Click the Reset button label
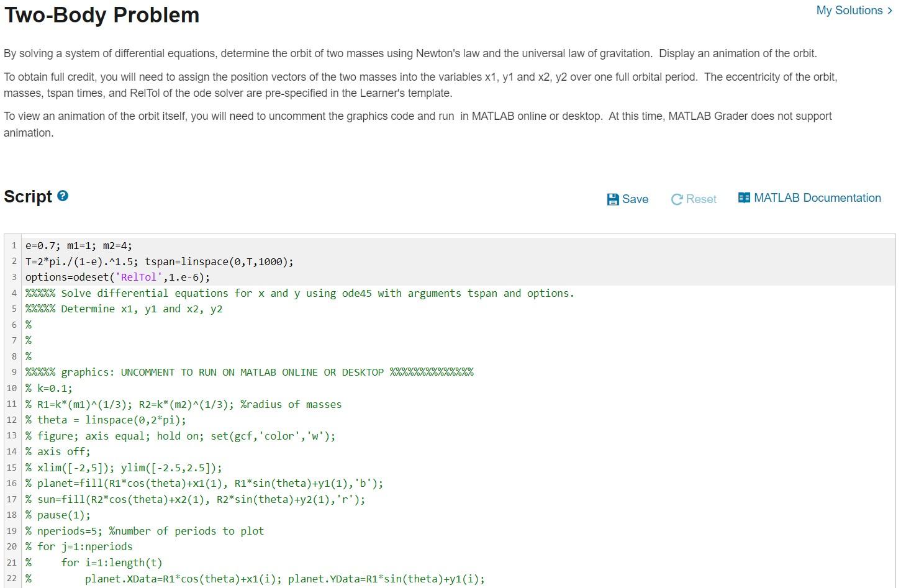This screenshot has width=901, height=588. (x=701, y=199)
